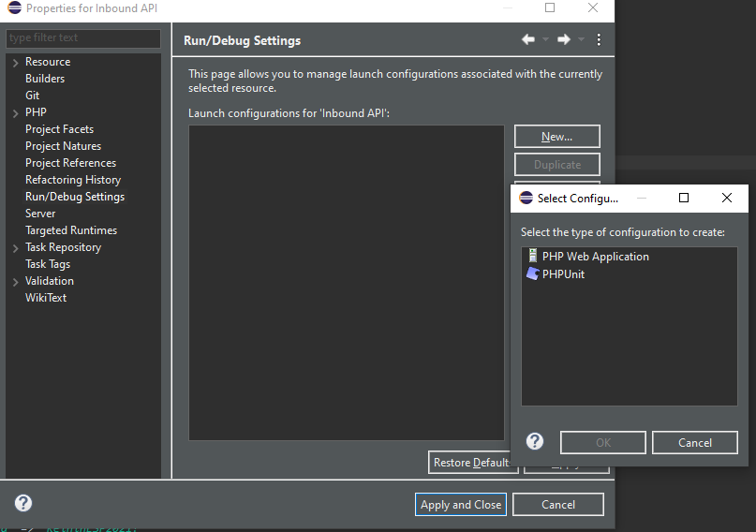Open Project Facets page
Image resolution: width=756 pixels, height=532 pixels.
pyautogui.click(x=59, y=129)
